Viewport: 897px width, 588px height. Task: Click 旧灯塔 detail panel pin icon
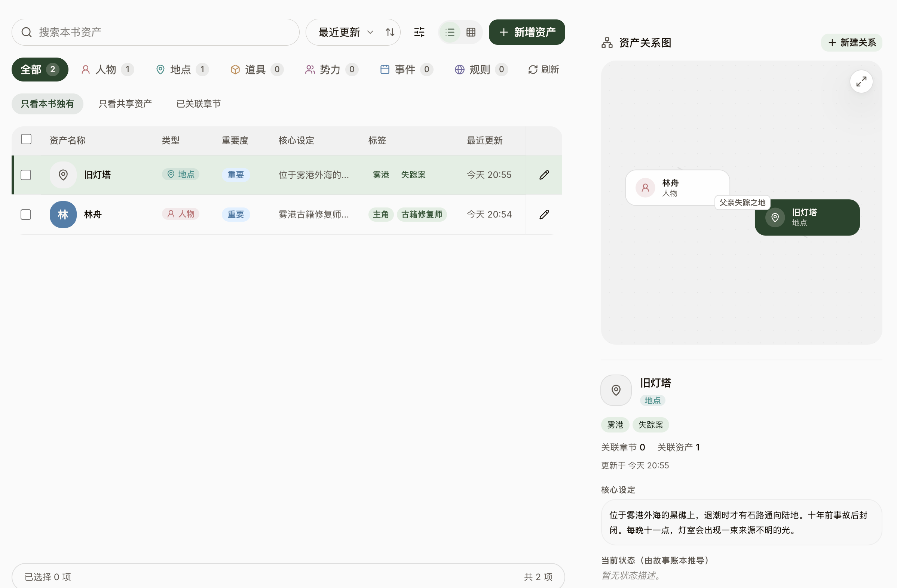616,390
